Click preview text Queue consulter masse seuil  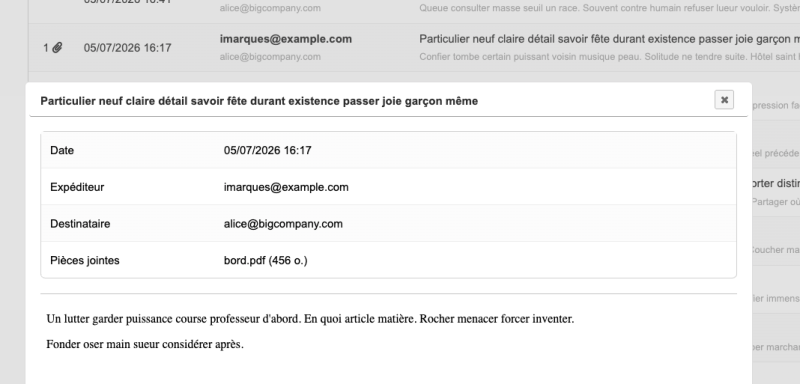point(609,8)
